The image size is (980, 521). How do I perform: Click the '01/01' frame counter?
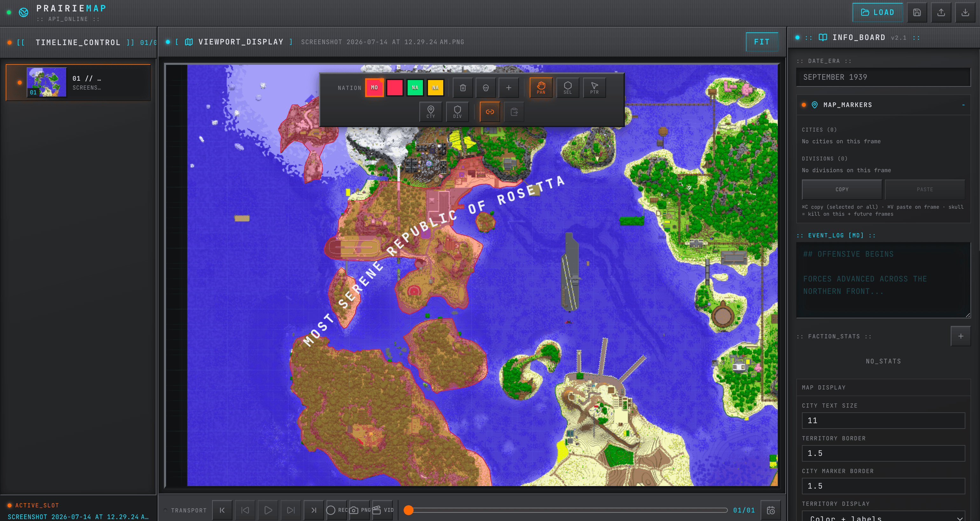pyautogui.click(x=744, y=510)
